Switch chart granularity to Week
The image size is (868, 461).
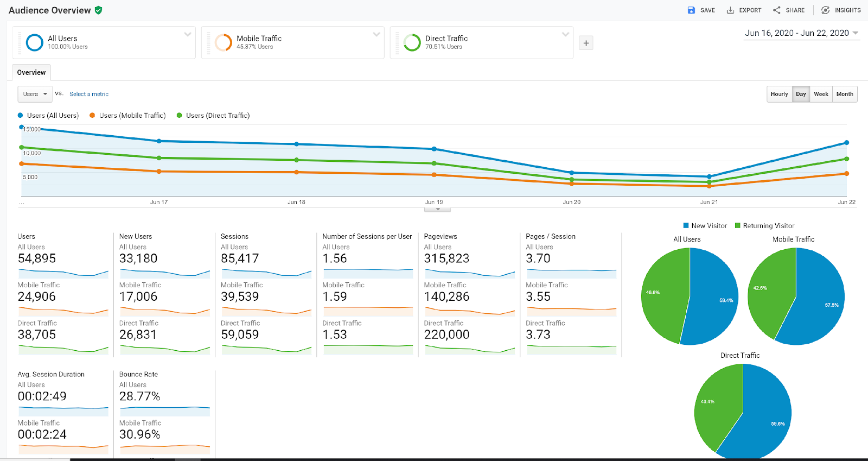click(x=821, y=94)
